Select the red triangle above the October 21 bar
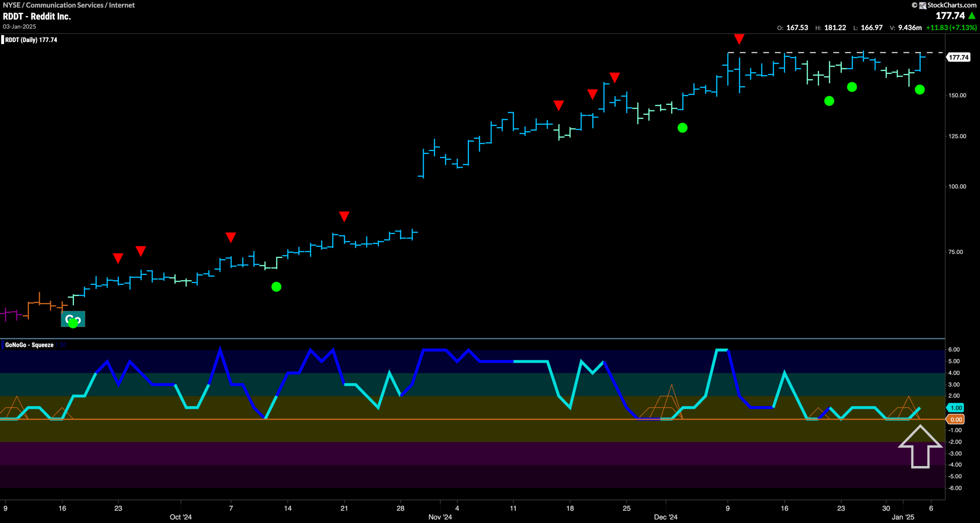Viewport: 980px width, 523px height. click(344, 216)
